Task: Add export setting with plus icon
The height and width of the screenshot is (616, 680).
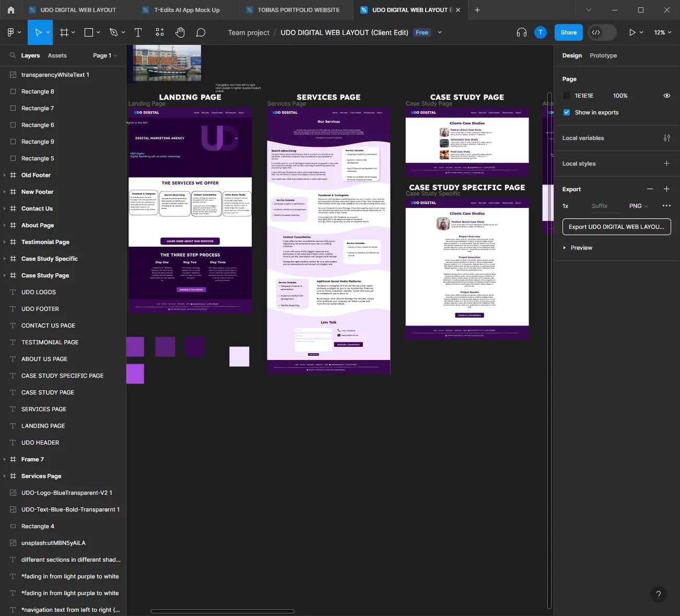Action: (x=666, y=189)
